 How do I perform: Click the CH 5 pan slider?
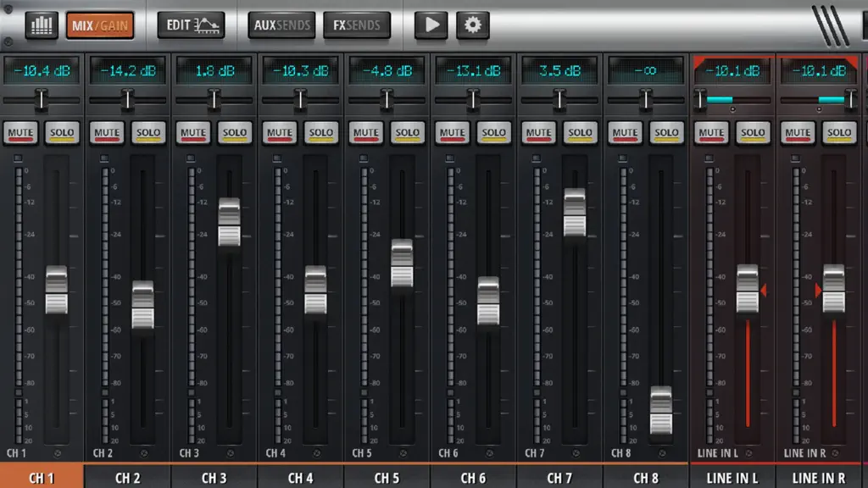387,100
